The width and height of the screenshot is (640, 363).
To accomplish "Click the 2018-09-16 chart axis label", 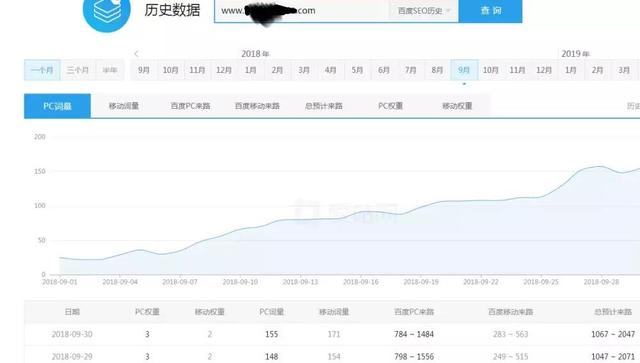I will 361,282.
